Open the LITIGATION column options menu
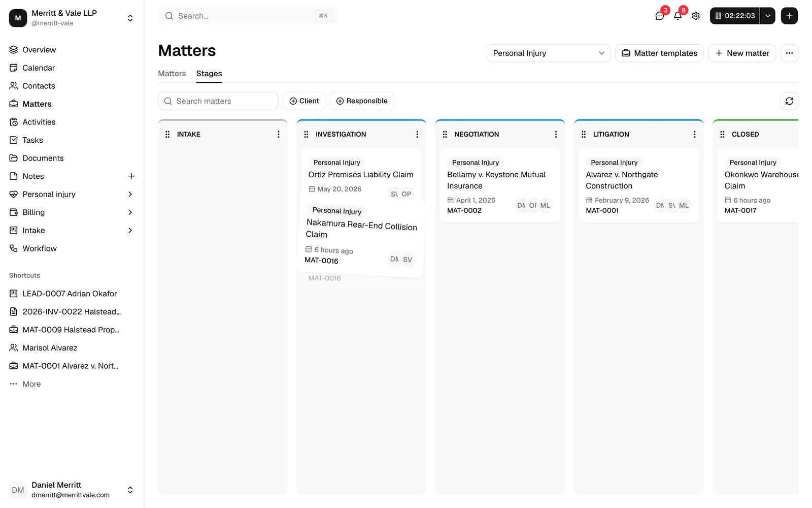This screenshot has width=812, height=508. 694,134
